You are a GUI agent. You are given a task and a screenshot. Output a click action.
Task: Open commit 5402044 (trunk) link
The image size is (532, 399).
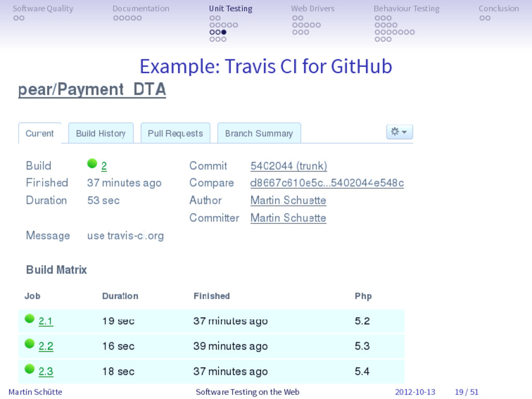289,166
